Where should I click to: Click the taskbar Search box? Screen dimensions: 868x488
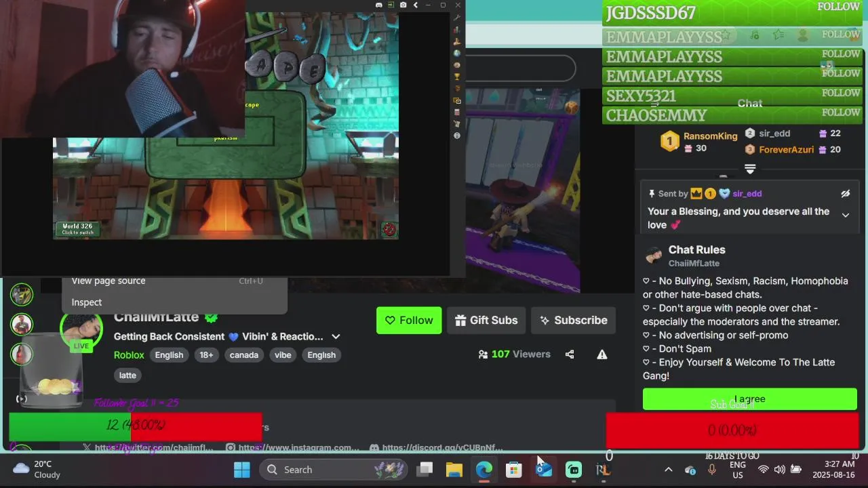pyautogui.click(x=332, y=470)
